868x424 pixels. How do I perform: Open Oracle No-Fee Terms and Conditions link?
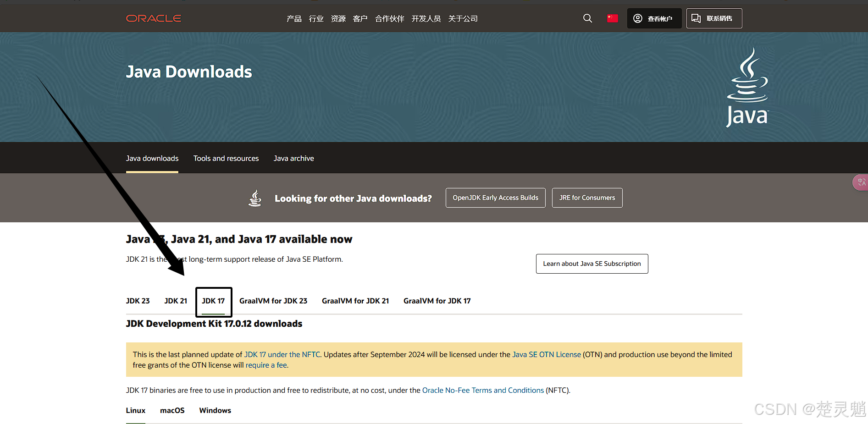[483, 390]
